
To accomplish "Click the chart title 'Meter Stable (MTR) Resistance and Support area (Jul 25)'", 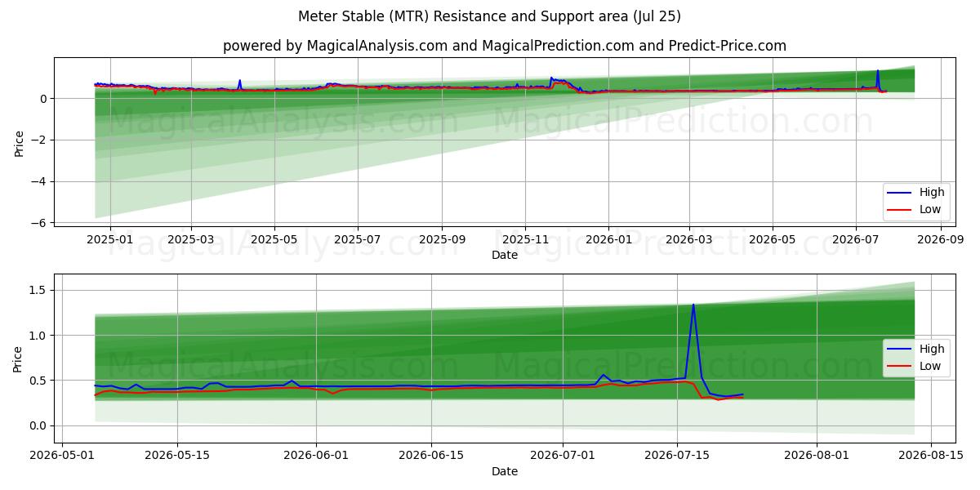I will coord(489,16).
